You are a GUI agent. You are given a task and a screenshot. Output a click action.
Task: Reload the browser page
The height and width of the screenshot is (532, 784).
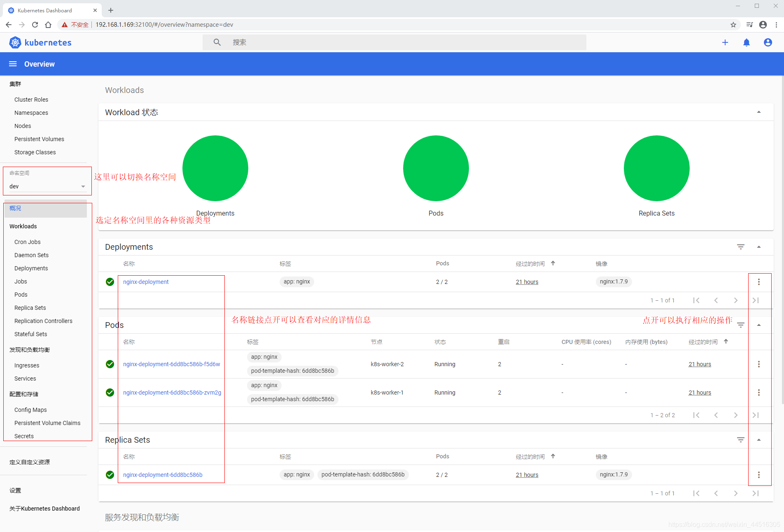(35, 25)
